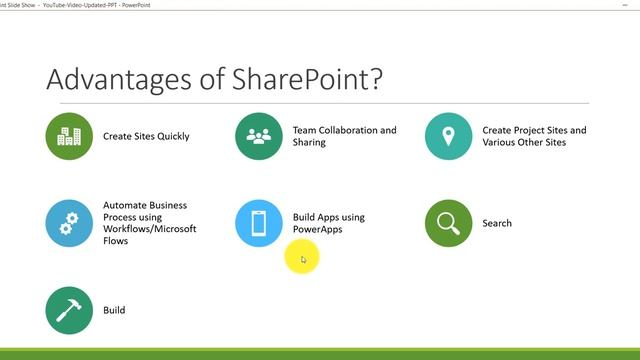Select 'Create Project Sites and Various Other Sites' text
640x360 pixels.
click(x=534, y=136)
